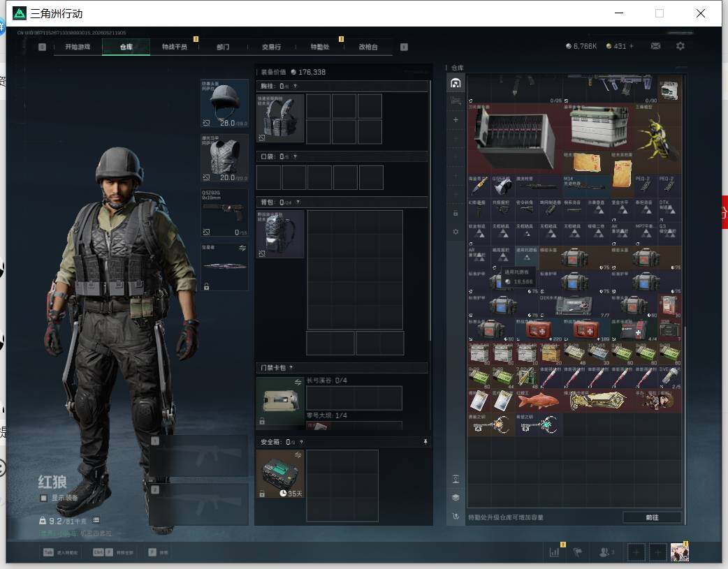728x569 pixels.
Task: Add currency with the plus next to 431
Action: point(631,46)
